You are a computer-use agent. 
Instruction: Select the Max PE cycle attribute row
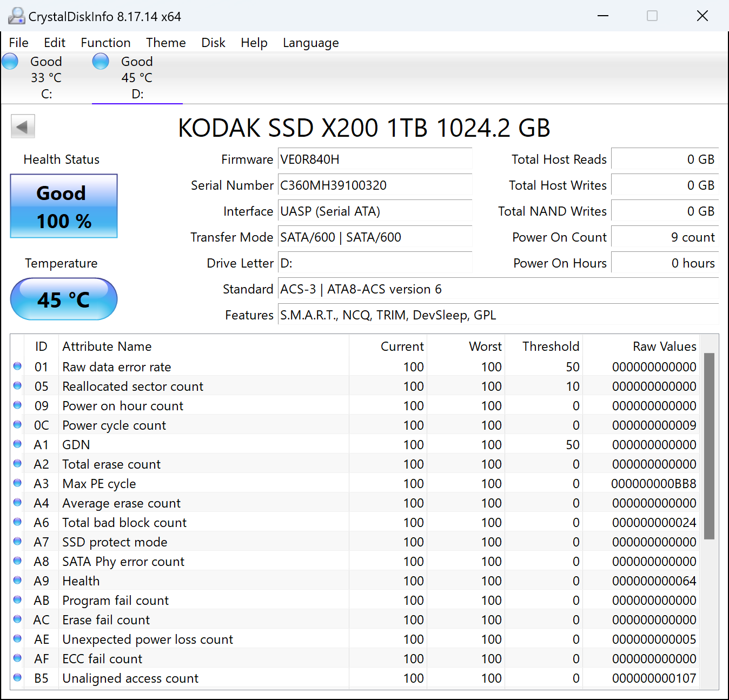99,484
